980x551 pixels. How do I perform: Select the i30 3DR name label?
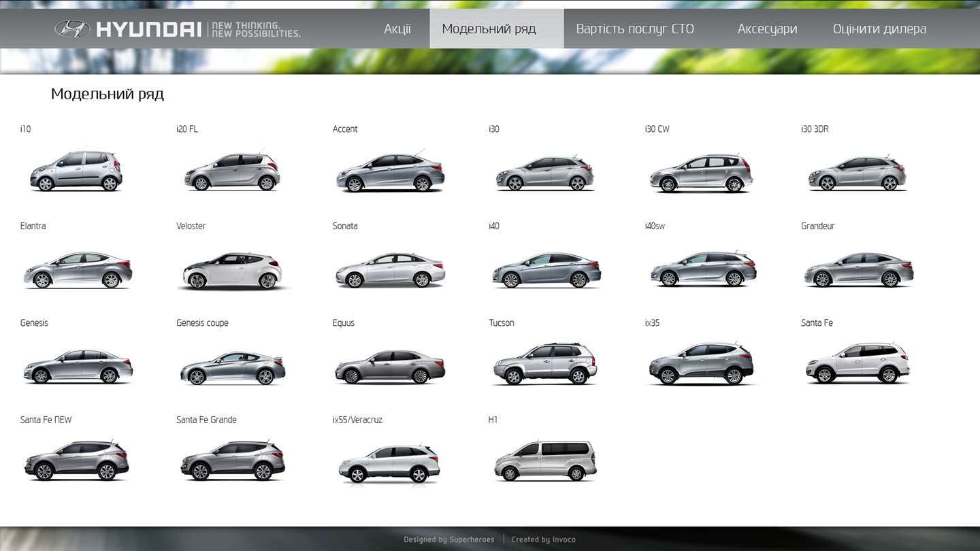pyautogui.click(x=815, y=129)
